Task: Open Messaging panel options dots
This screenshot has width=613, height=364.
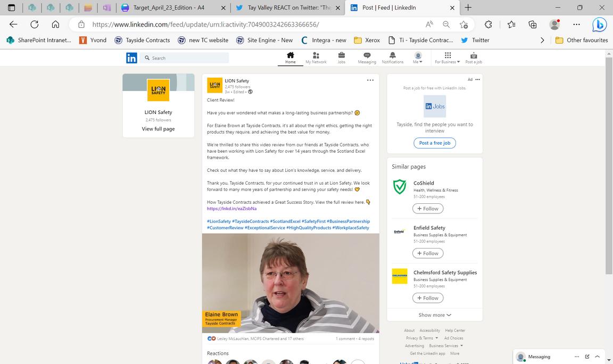Action: [x=577, y=357]
